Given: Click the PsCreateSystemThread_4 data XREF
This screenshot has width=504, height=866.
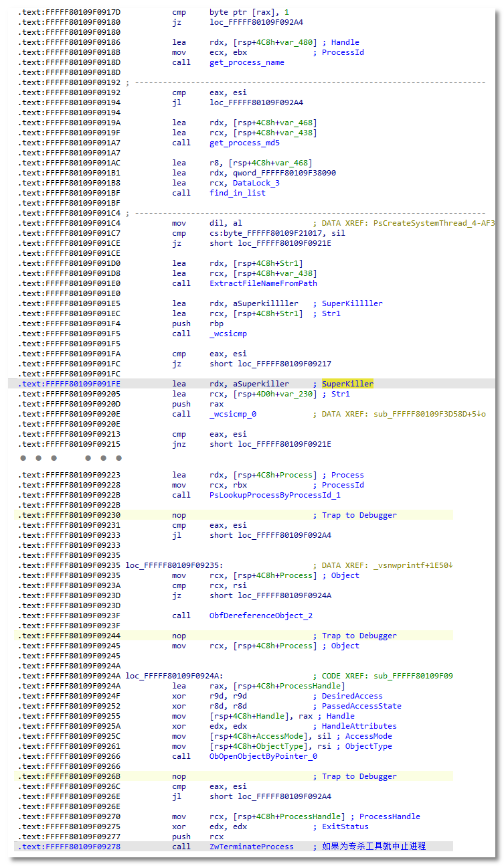Looking at the screenshot, I should tap(436, 223).
